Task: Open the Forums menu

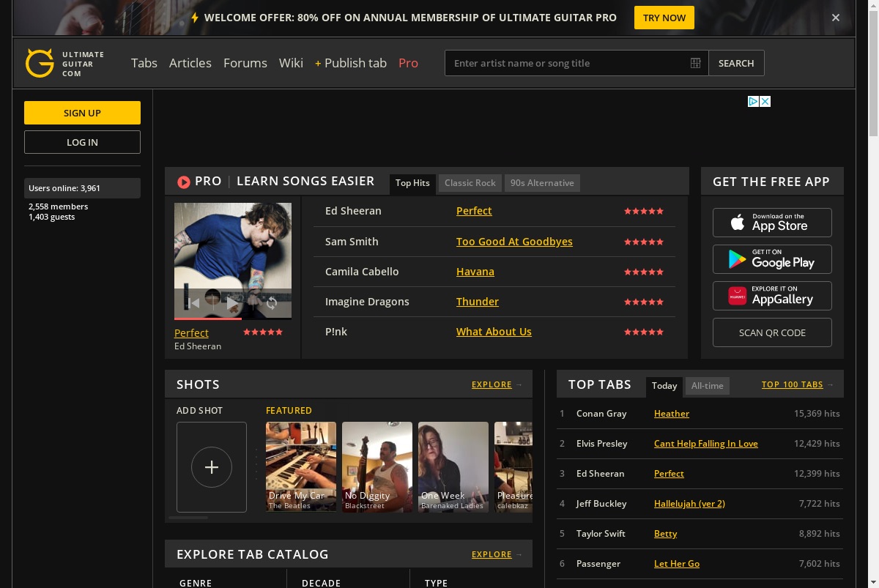Action: [245, 63]
